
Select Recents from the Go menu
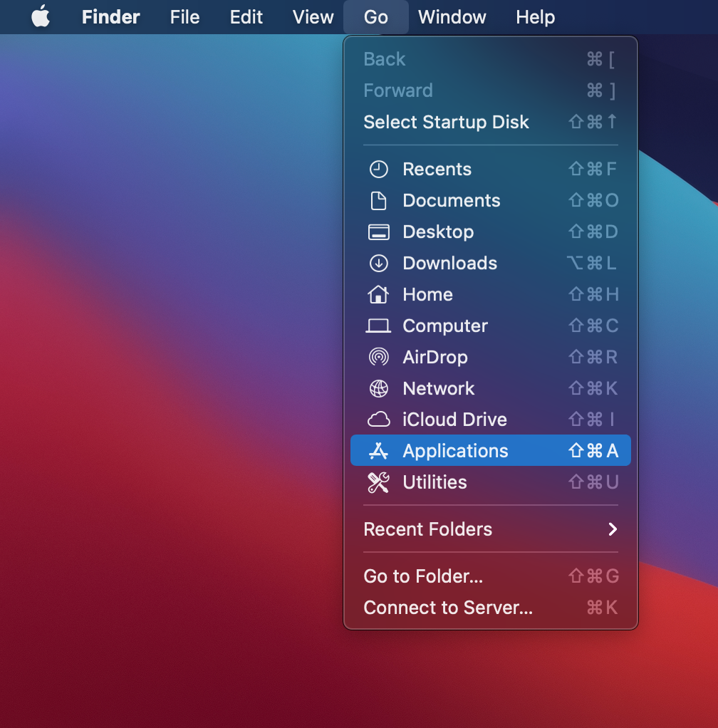(x=491, y=170)
